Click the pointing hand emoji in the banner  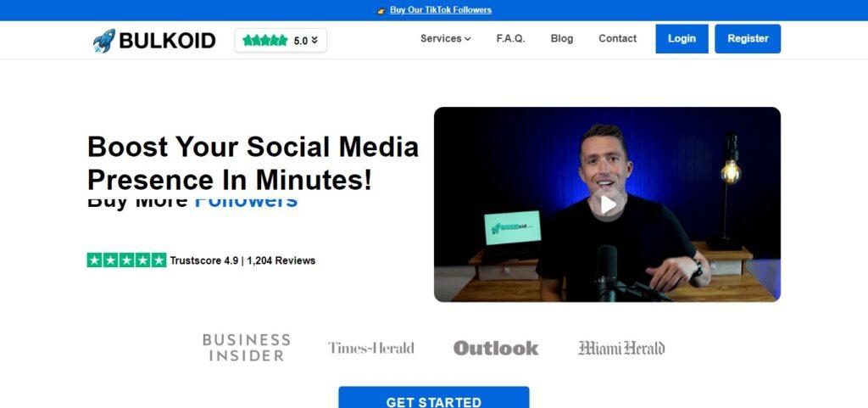[x=381, y=10]
